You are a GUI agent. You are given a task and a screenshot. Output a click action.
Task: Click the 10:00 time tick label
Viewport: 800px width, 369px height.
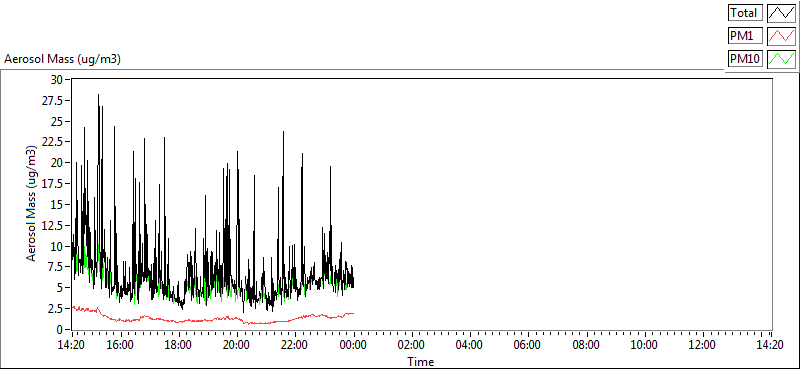tap(644, 345)
